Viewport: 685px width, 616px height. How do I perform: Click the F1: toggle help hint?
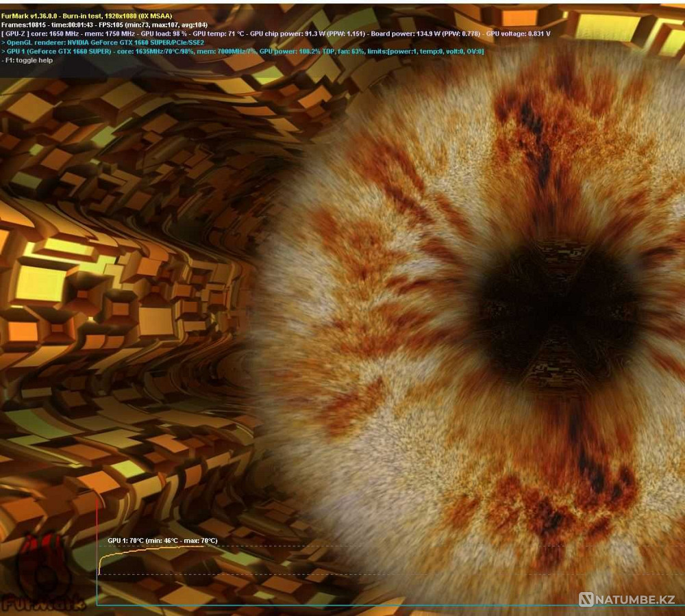[x=28, y=60]
